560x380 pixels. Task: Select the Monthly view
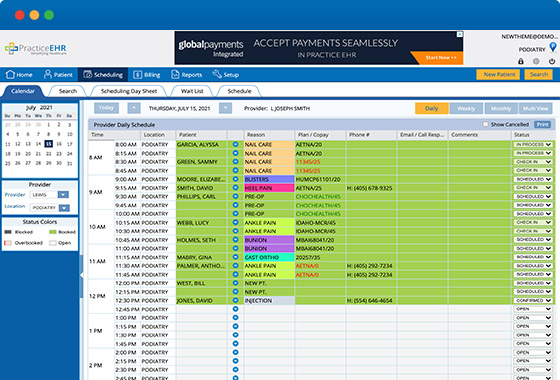point(501,109)
